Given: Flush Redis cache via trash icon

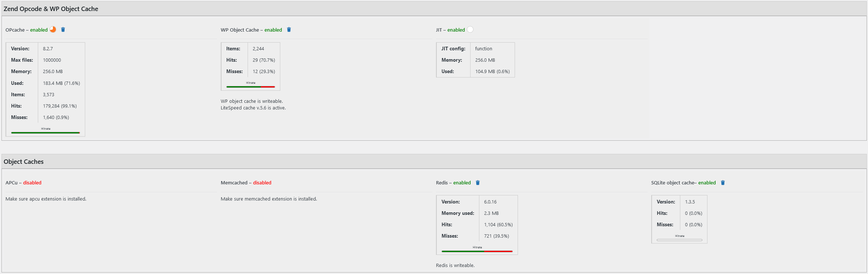Looking at the screenshot, I should (x=478, y=183).
